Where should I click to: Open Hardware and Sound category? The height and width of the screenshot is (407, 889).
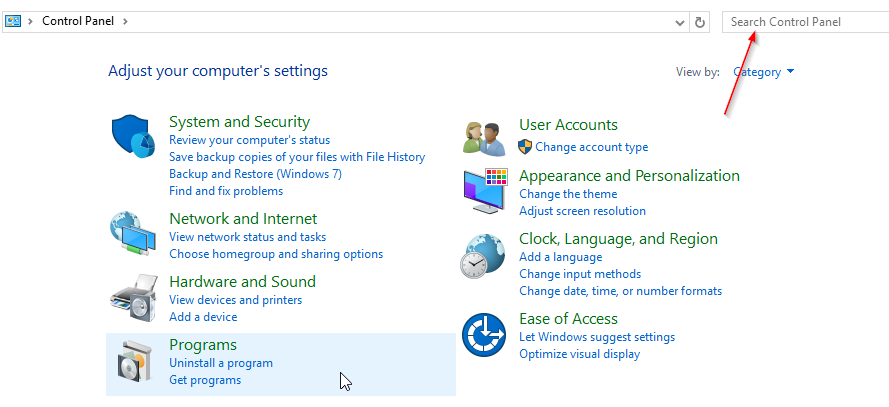[x=242, y=282]
